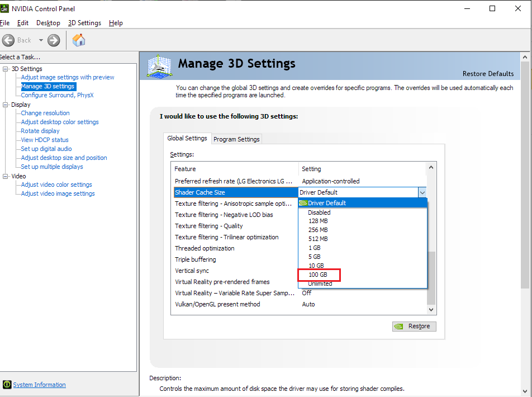
Task: Choose 5 GB shader cache size
Action: click(x=362, y=257)
